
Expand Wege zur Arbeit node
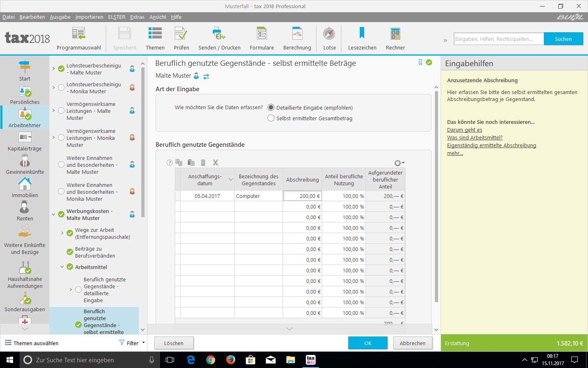(x=62, y=233)
